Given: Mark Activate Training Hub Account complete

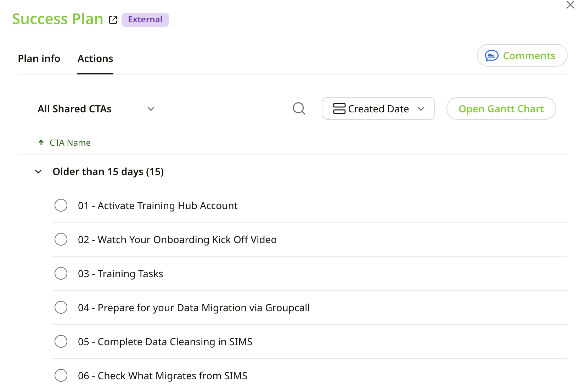Looking at the screenshot, I should click(x=61, y=205).
